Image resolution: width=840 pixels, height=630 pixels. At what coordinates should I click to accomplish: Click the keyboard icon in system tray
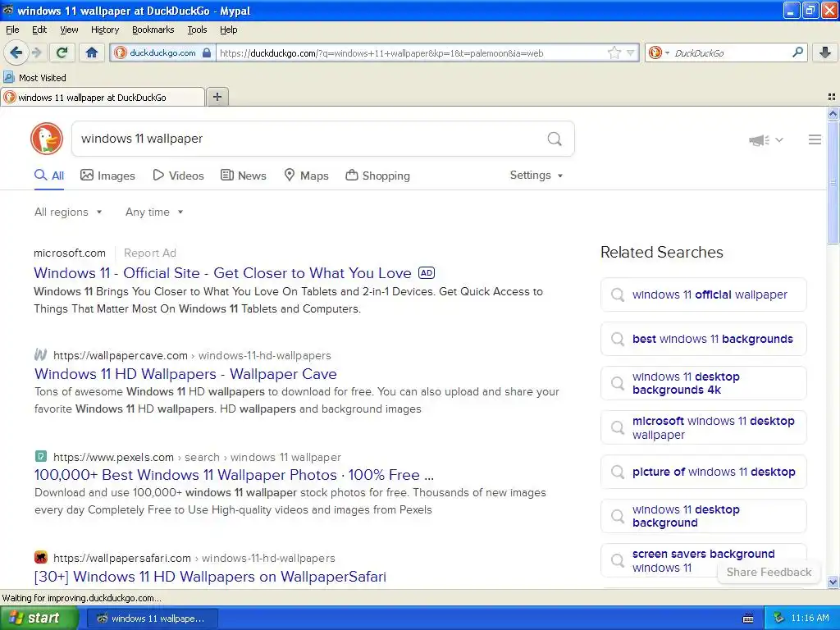coord(748,619)
